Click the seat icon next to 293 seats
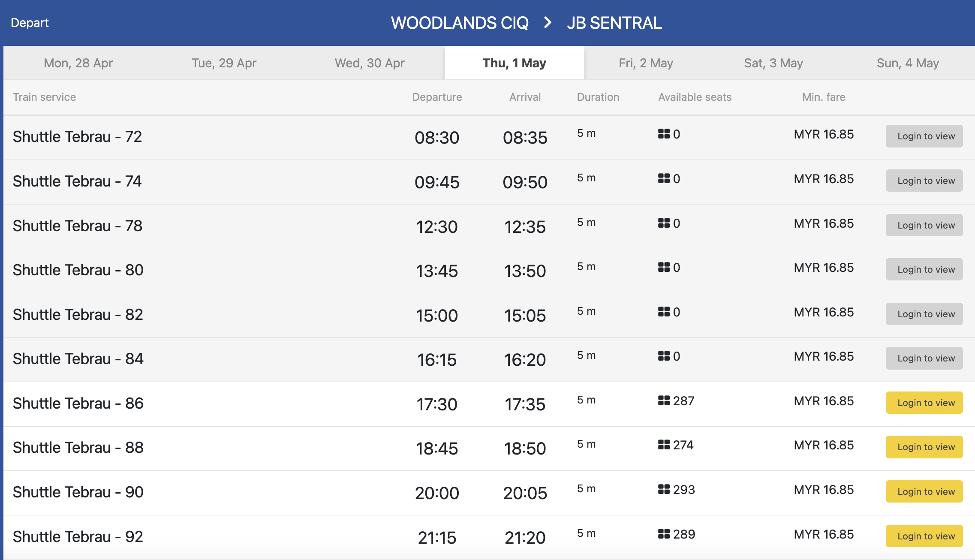The width and height of the screenshot is (975, 560). pyautogui.click(x=664, y=489)
